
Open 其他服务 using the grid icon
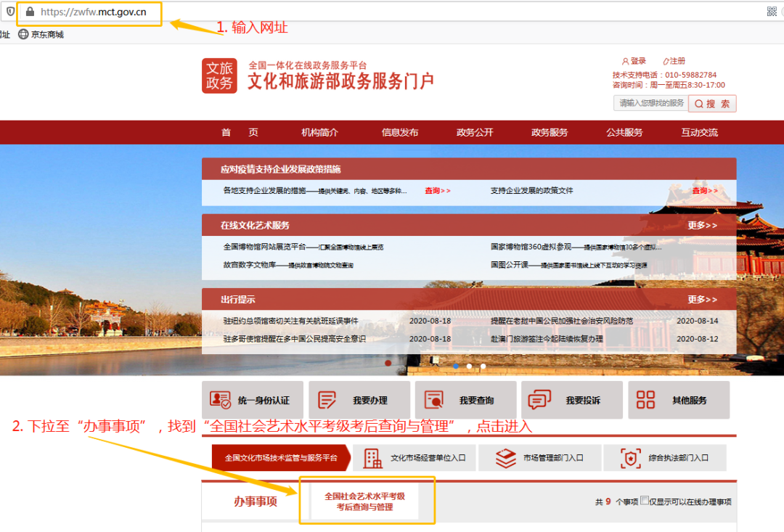pos(645,400)
